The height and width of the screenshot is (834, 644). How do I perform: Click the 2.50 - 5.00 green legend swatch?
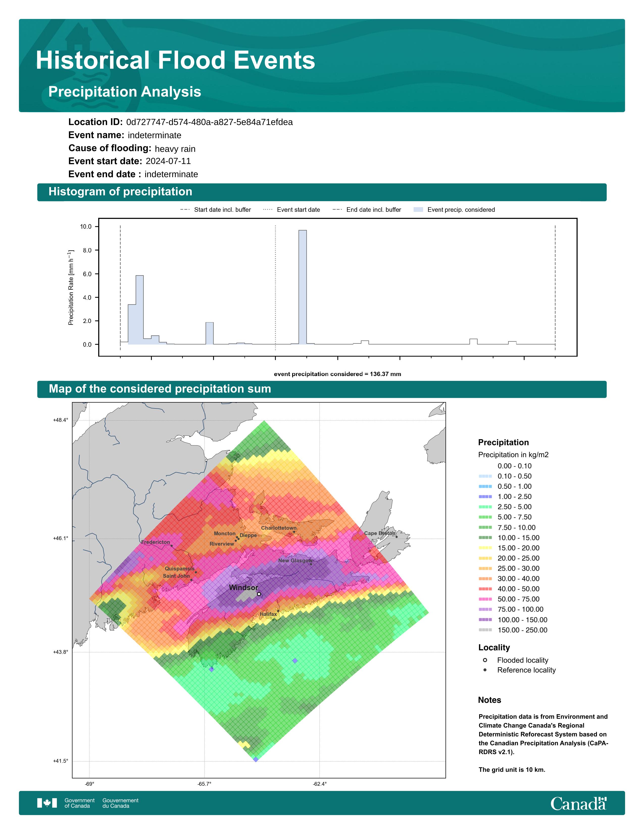(x=485, y=507)
